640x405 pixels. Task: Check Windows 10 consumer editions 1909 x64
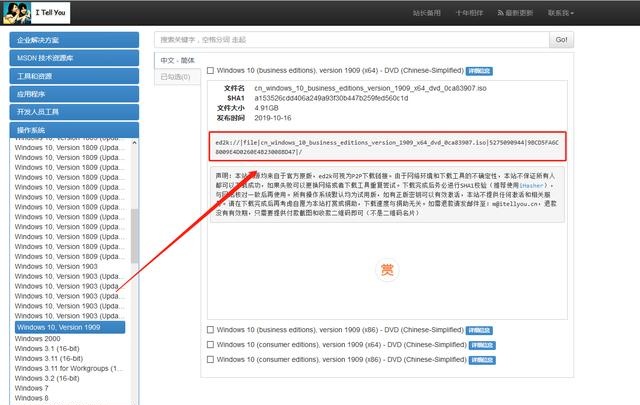click(x=210, y=345)
